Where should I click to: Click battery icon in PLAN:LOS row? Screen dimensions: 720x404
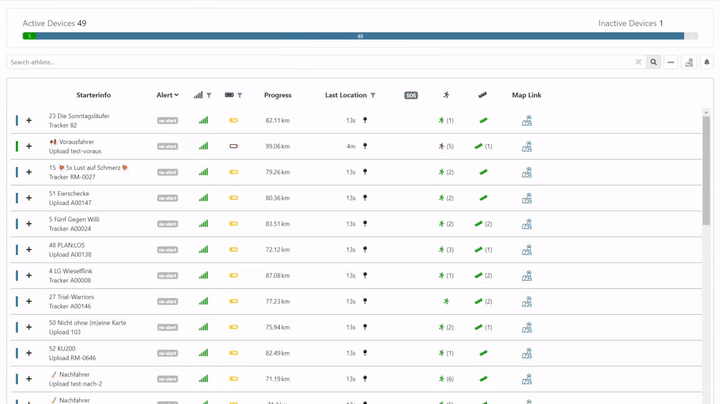point(233,250)
